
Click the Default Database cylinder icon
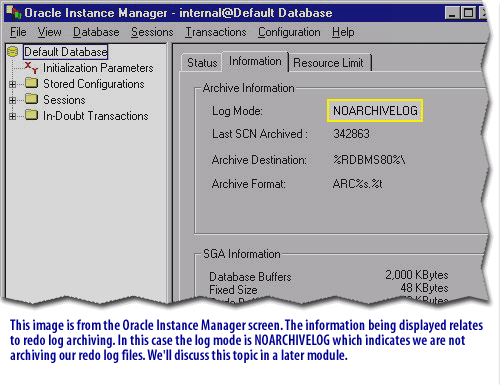pyautogui.click(x=13, y=51)
